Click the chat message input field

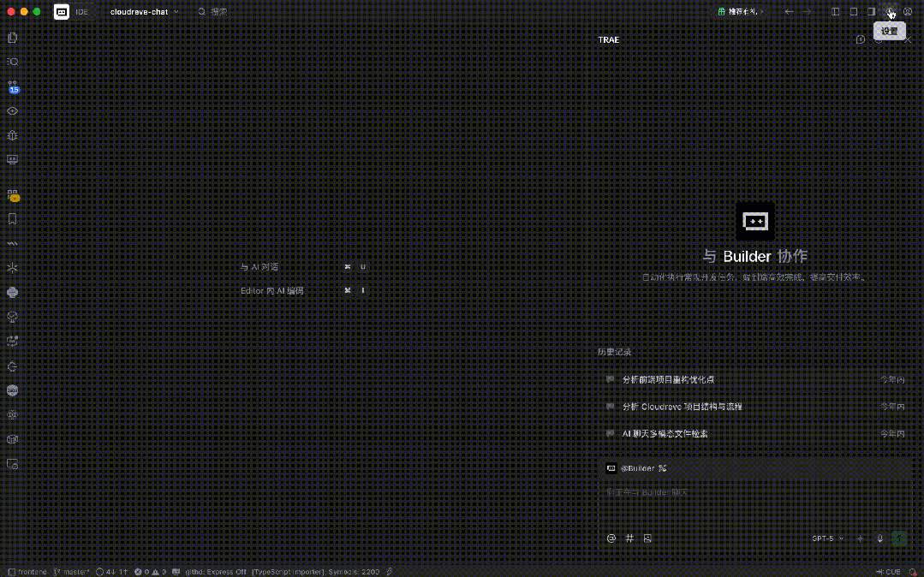click(x=752, y=493)
